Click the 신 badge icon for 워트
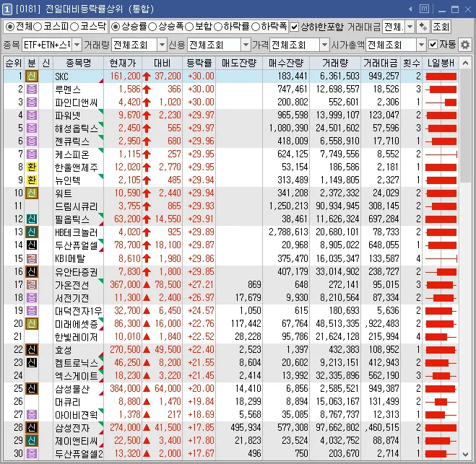The width and height of the screenshot is (476, 464). (32, 193)
